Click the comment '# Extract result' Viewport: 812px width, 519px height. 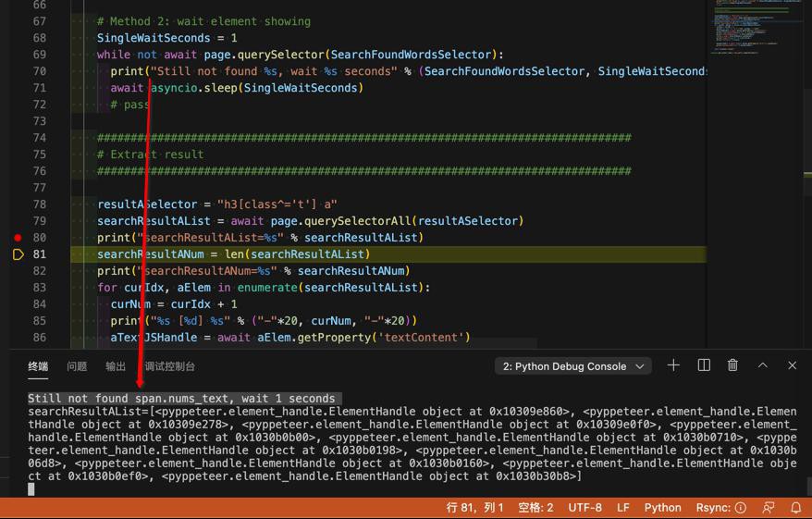pos(150,154)
